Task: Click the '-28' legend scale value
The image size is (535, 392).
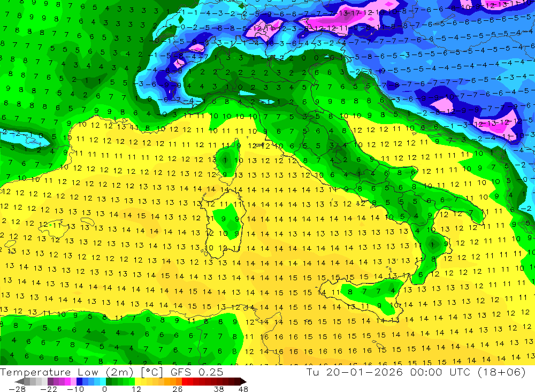Action: (17, 389)
